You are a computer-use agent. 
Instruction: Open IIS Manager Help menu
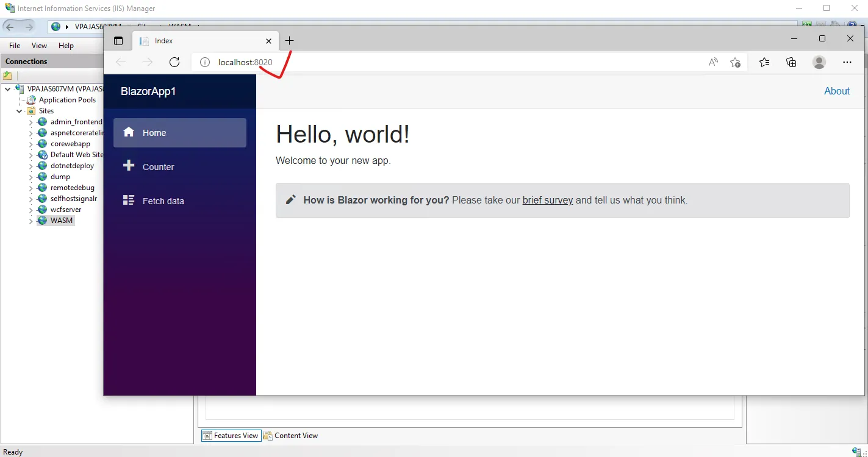(66, 46)
